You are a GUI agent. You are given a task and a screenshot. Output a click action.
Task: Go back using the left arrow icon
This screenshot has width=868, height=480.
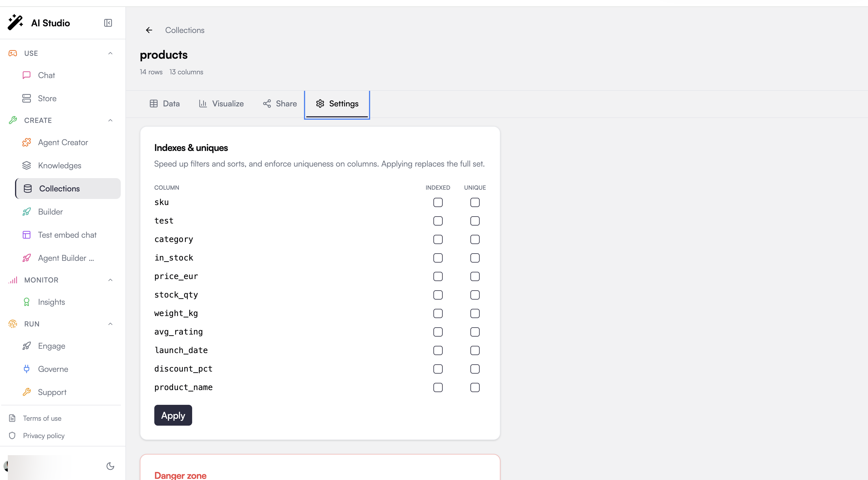tap(149, 30)
